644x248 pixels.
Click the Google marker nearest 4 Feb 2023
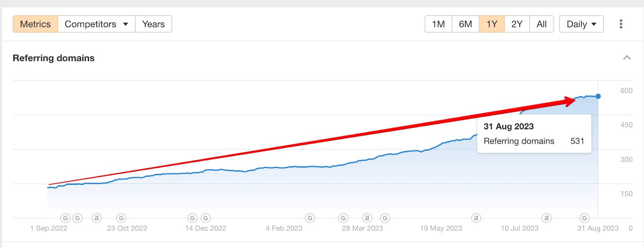(x=310, y=218)
